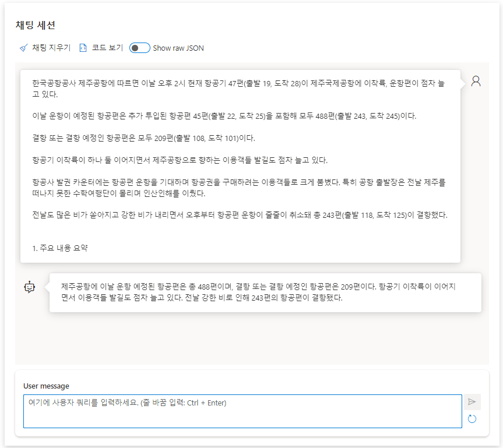This screenshot has height=448, width=503.
Task: Click the broom icon for clearing chat
Action: tap(24, 48)
